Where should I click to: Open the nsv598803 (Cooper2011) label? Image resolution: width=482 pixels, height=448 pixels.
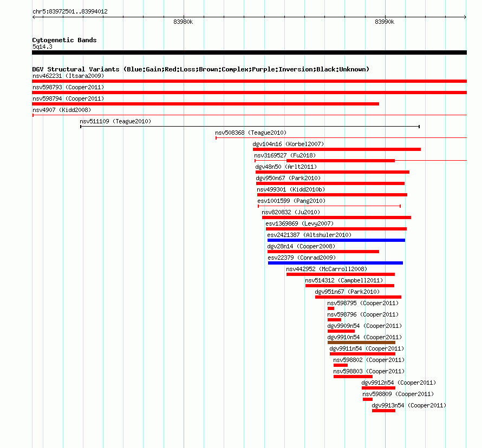[369, 371]
